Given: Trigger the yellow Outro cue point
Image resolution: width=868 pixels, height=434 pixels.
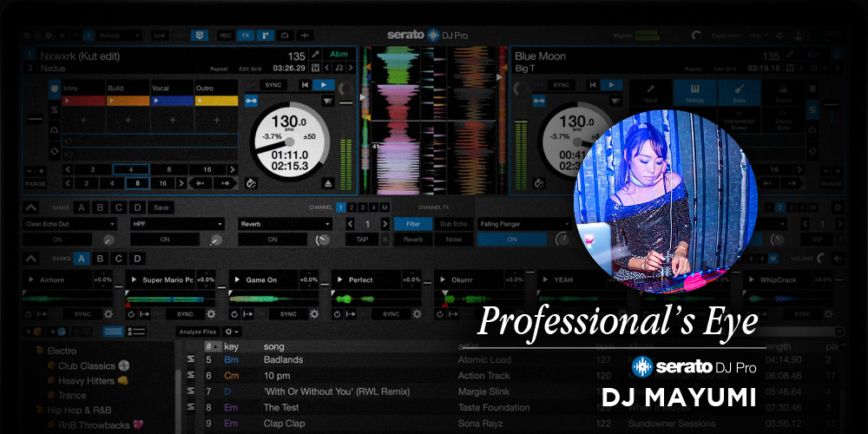Looking at the screenshot, I should pos(216,101).
